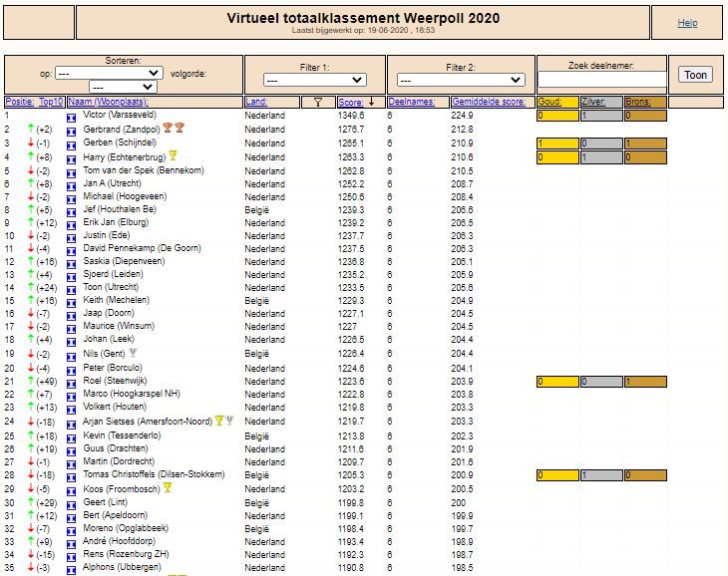Open blue icon for Tomas Christoffels (Dilsen-Stokkem)
The width and height of the screenshot is (728, 576).
[x=71, y=477]
